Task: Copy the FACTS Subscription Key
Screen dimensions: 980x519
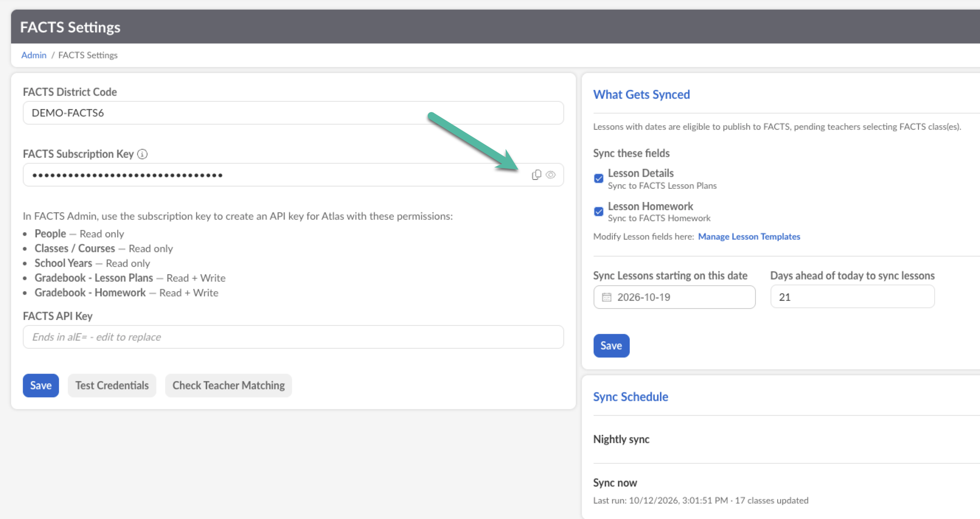Action: pos(536,175)
